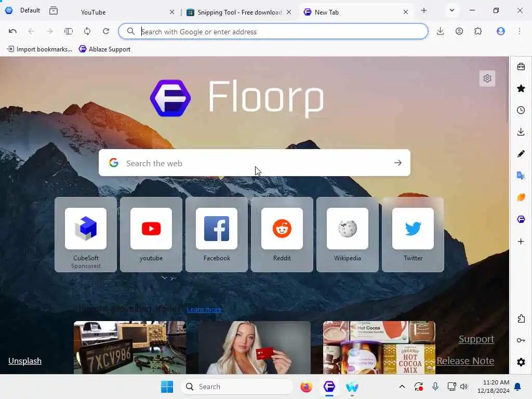Open the application menu three dots

point(520,31)
